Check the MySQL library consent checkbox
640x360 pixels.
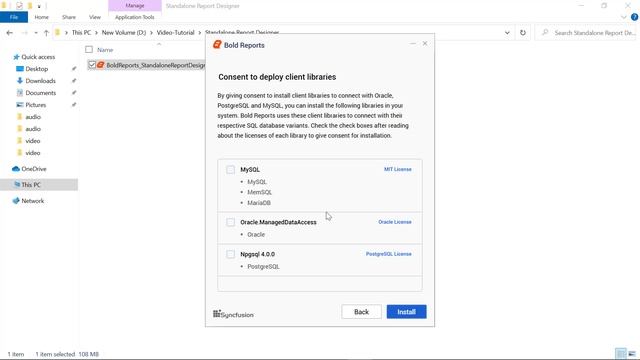click(230, 169)
